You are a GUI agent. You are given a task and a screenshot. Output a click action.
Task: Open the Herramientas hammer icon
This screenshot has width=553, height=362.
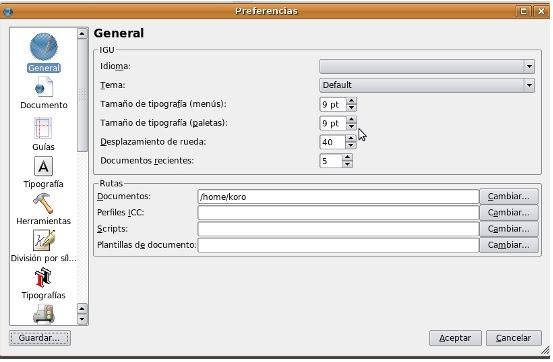[x=43, y=203]
